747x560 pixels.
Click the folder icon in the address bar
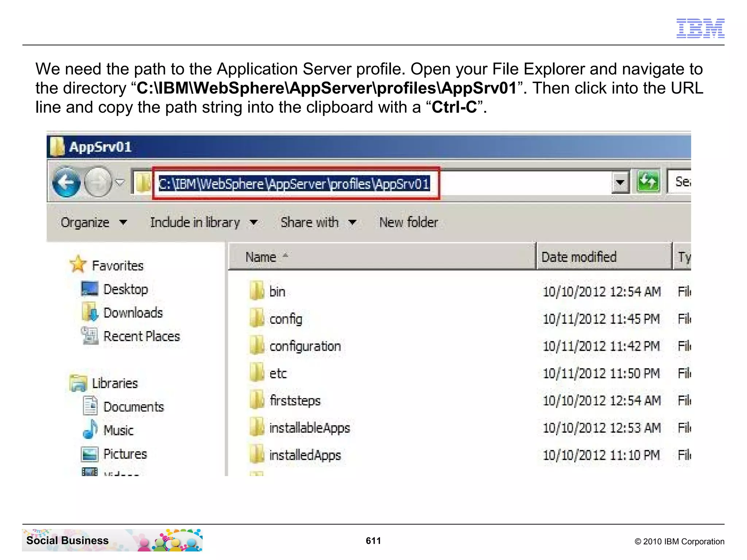tap(143, 183)
